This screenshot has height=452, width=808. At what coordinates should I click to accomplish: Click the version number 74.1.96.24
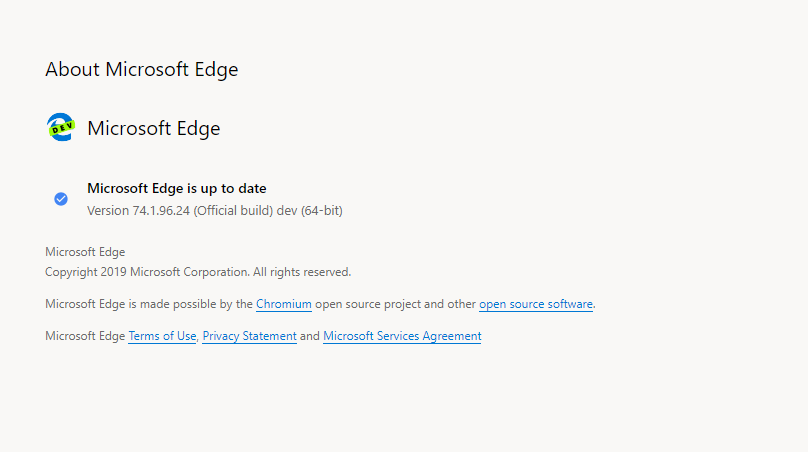(x=161, y=211)
